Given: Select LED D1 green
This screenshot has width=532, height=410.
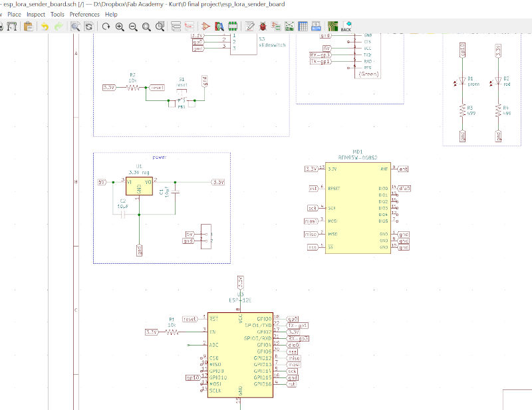Looking at the screenshot, I should (462, 80).
